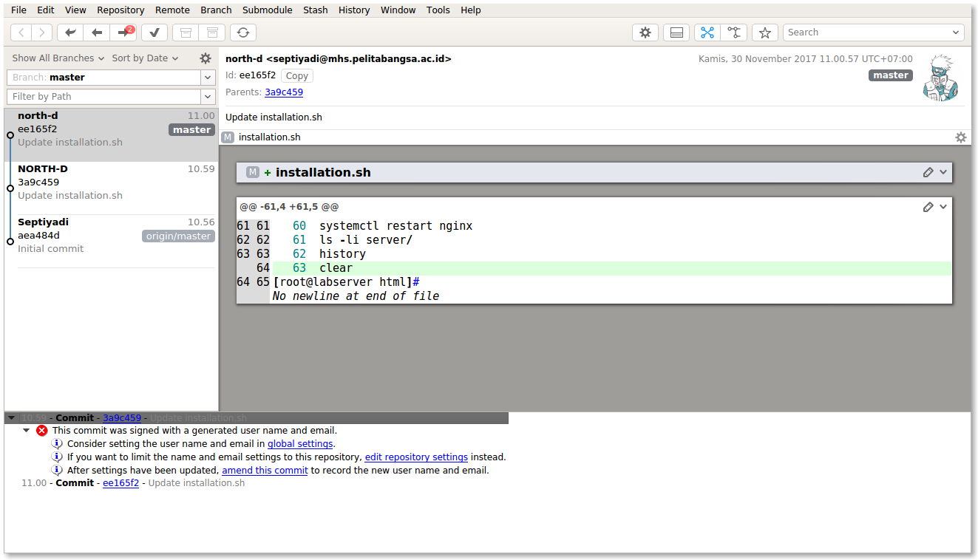Viewport: 978px width, 560px height.
Task: Click the stash icon in the toolbar
Action: point(186,33)
